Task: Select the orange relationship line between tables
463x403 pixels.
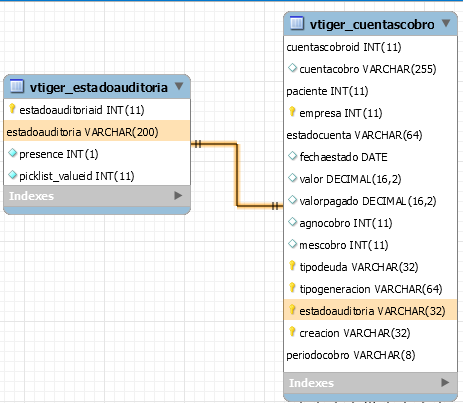Action: click(237, 175)
